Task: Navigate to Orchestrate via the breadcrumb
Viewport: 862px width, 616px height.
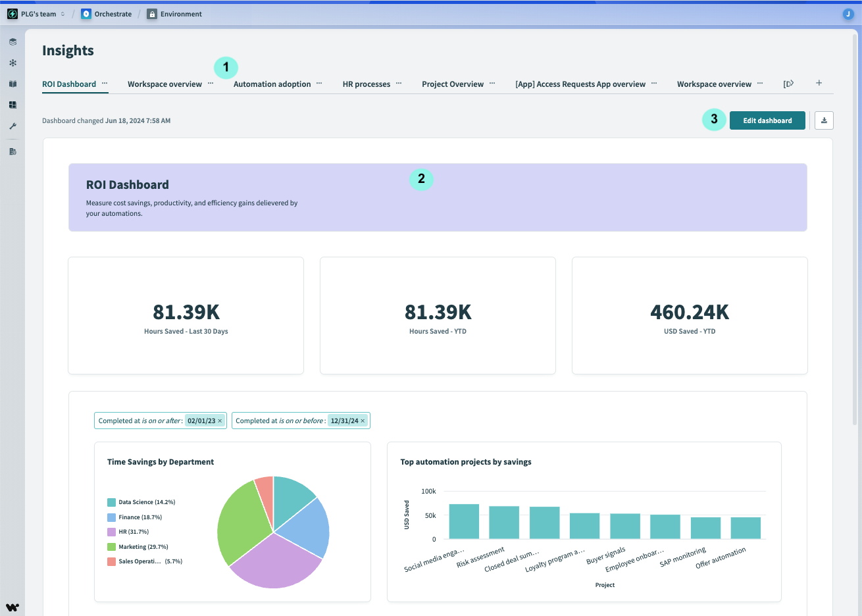Action: tap(112, 13)
